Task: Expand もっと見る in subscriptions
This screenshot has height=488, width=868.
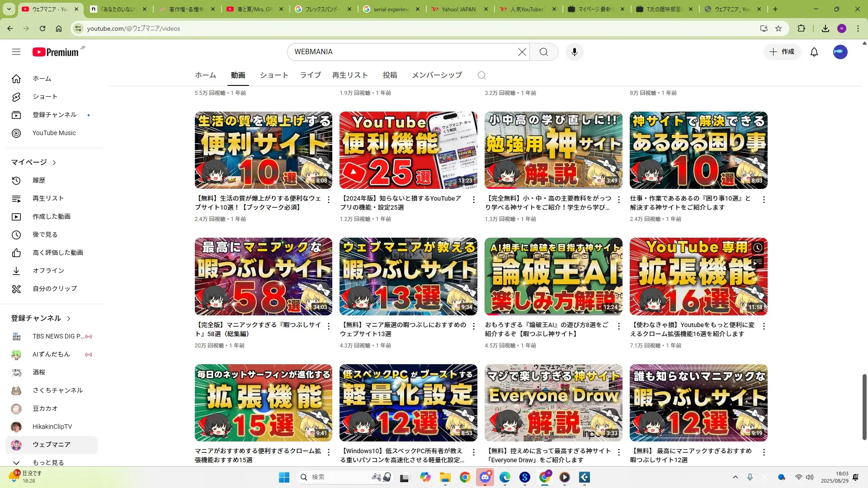Action: (48, 462)
